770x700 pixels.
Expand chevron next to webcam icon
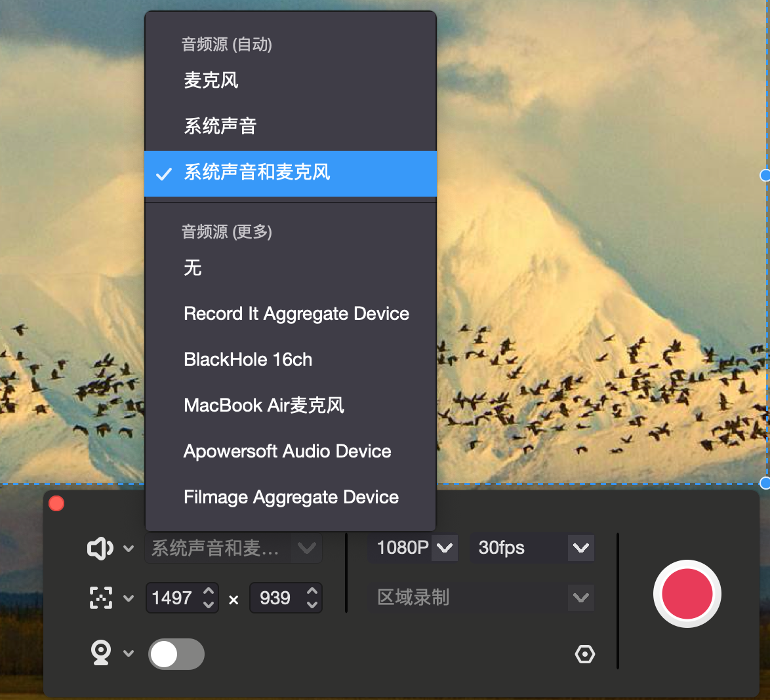click(129, 653)
